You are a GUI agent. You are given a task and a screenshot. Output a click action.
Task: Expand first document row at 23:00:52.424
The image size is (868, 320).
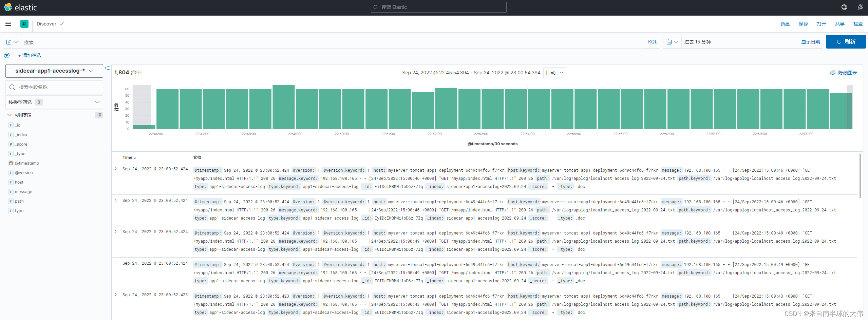(116, 169)
